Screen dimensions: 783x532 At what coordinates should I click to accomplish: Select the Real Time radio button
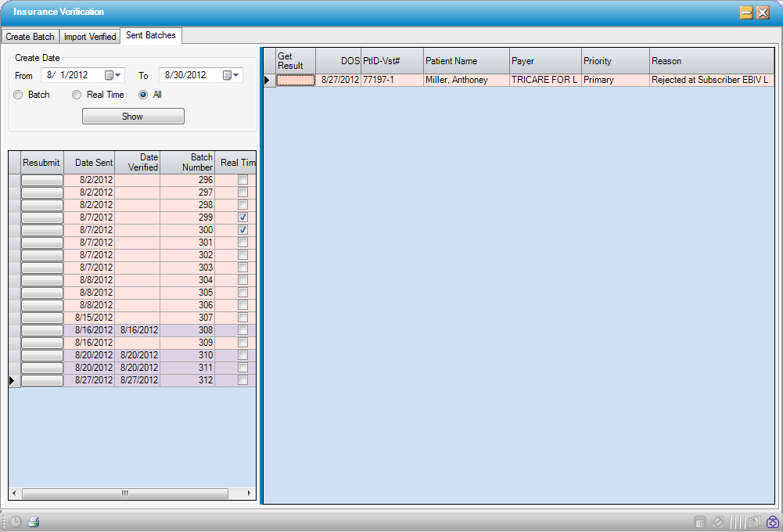click(x=77, y=95)
